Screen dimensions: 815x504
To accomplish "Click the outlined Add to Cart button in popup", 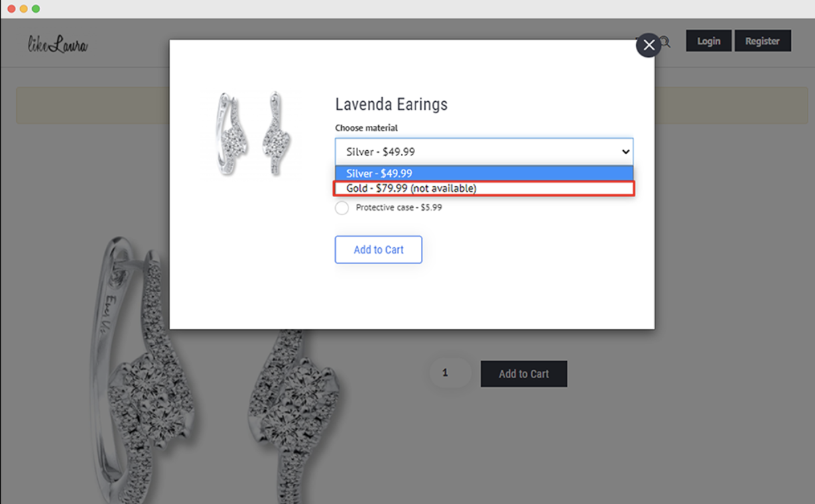I will point(379,249).
